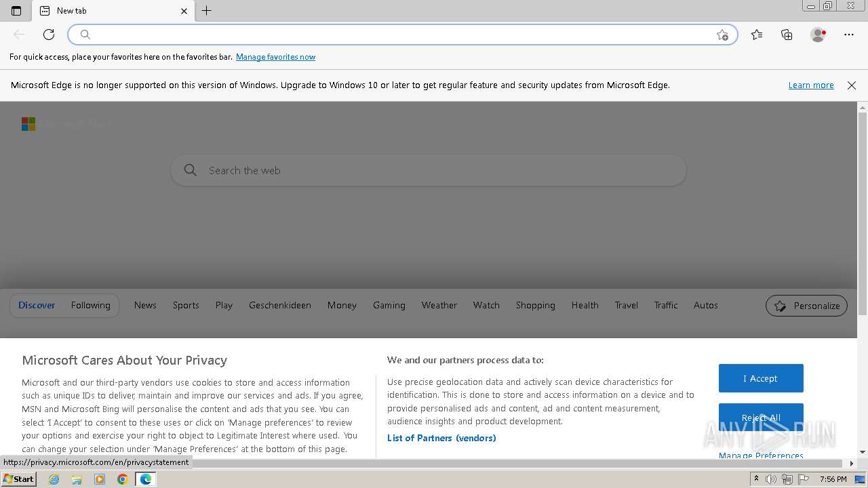Open Settings and more ellipsis menu
Image resolution: width=868 pixels, height=488 pixels.
[x=849, y=35]
